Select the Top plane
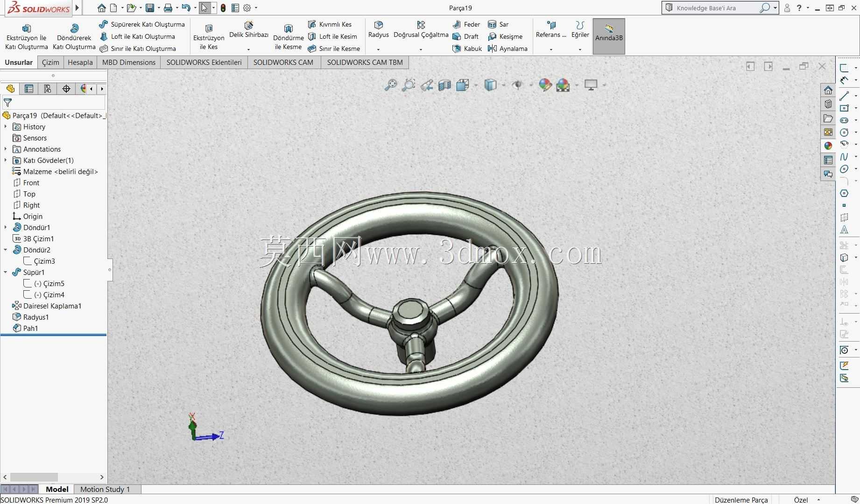The width and height of the screenshot is (860, 504). pyautogui.click(x=24, y=194)
